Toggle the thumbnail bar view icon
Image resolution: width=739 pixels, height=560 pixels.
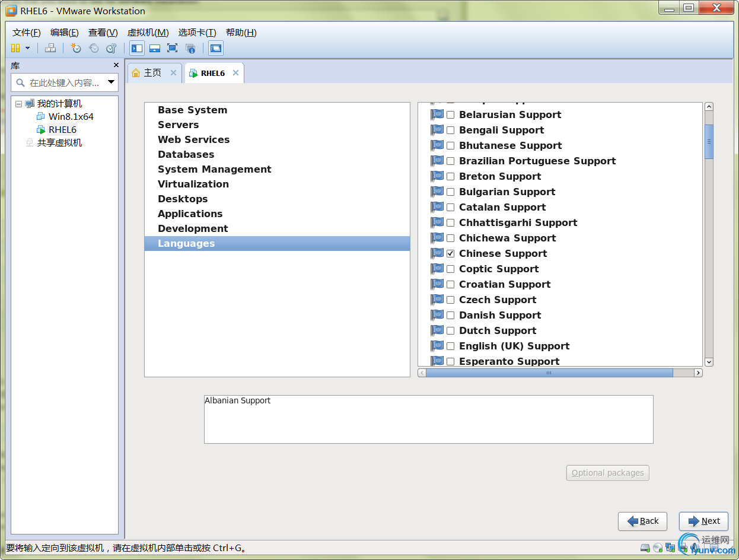155,48
